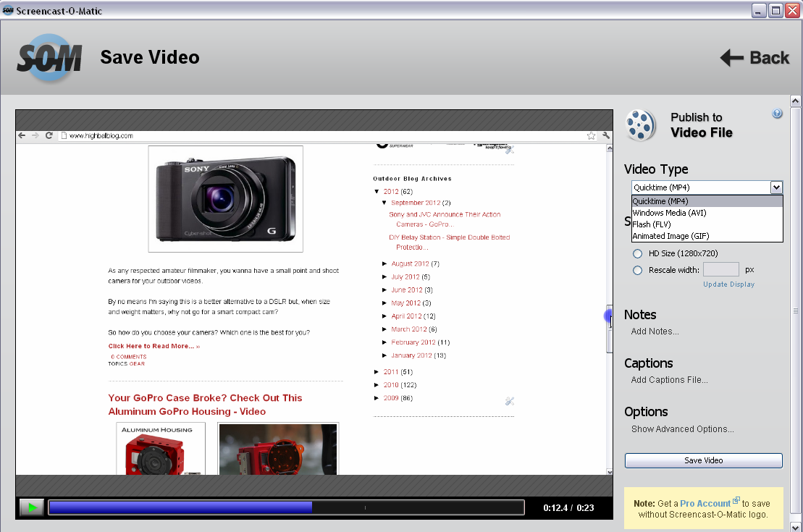
Task: Click 'Click Here to Read More...' link
Action: click(154, 346)
